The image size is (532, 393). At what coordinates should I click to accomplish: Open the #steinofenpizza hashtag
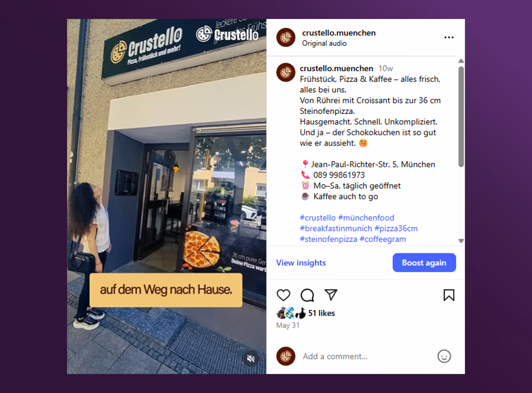[329, 239]
